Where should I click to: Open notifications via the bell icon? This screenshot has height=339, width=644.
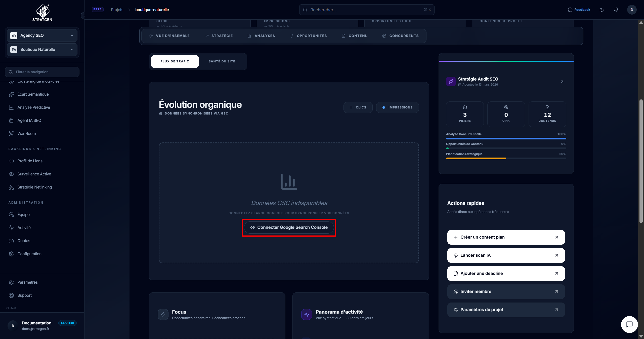pos(616,10)
